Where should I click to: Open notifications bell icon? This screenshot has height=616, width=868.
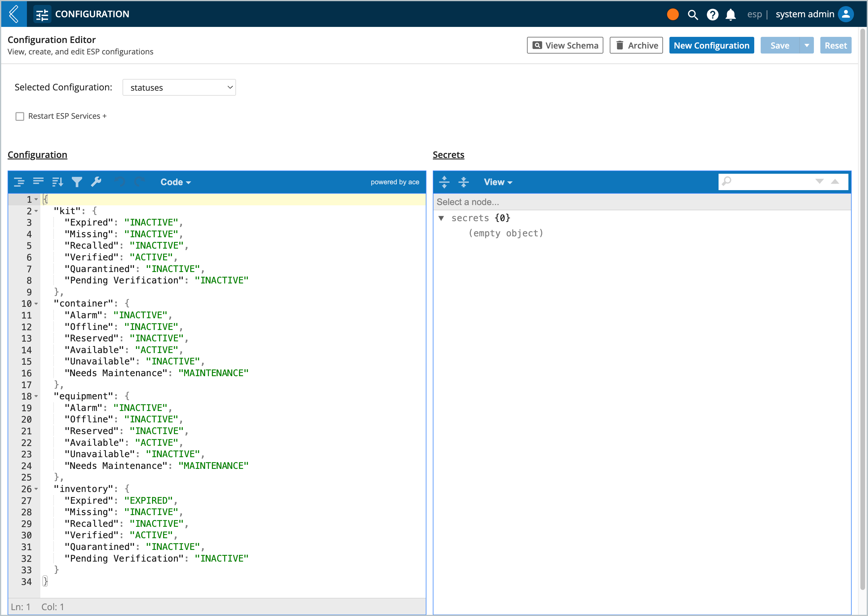(731, 14)
